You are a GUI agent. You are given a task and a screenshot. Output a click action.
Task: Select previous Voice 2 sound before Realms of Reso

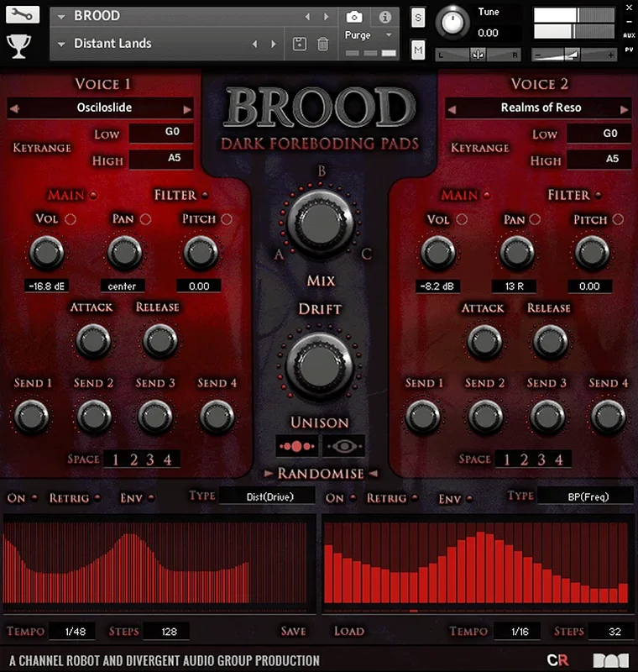pyautogui.click(x=452, y=110)
